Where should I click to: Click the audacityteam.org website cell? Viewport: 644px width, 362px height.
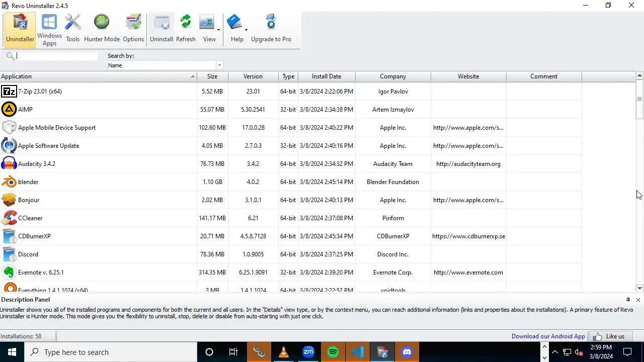pos(468,164)
